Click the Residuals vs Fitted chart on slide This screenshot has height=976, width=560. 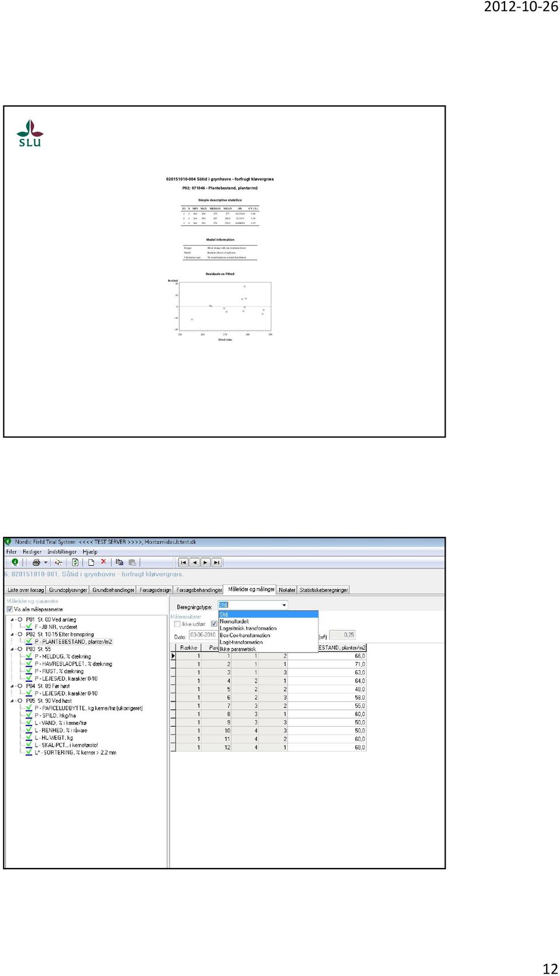tap(222, 306)
